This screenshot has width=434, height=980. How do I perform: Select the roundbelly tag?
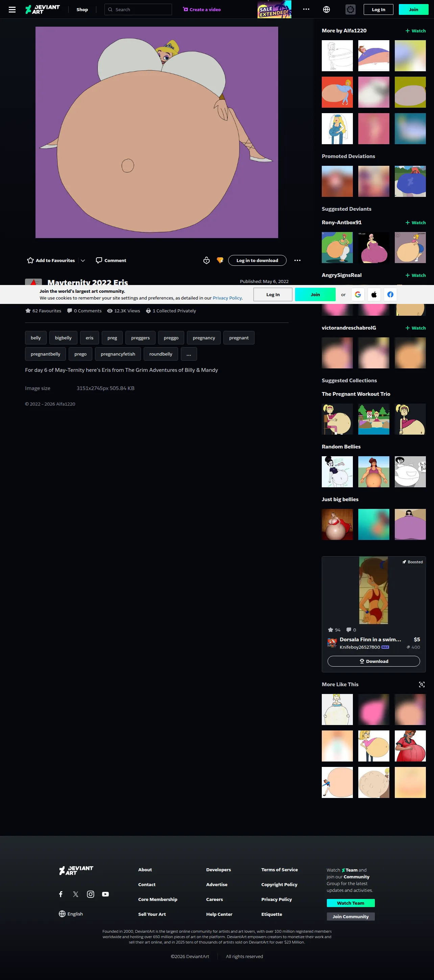coord(161,354)
